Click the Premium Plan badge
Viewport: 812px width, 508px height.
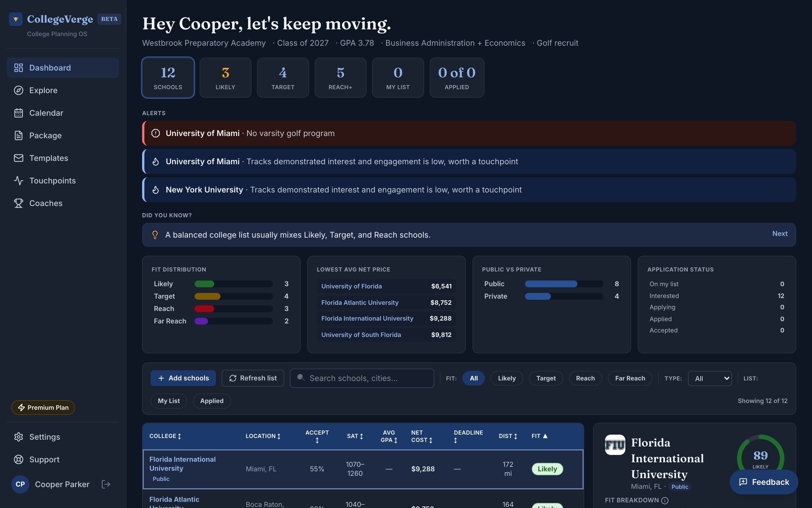[x=43, y=408]
